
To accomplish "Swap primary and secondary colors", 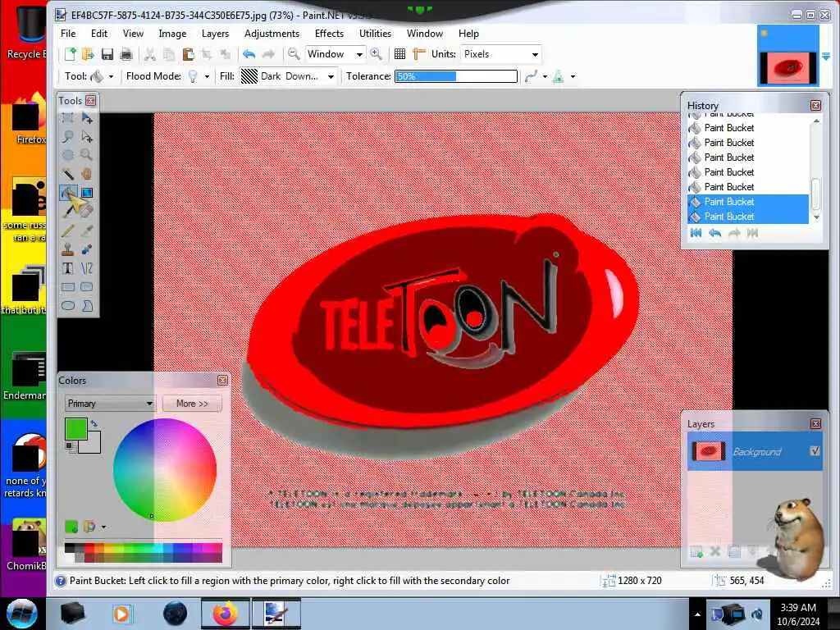I will [94, 424].
